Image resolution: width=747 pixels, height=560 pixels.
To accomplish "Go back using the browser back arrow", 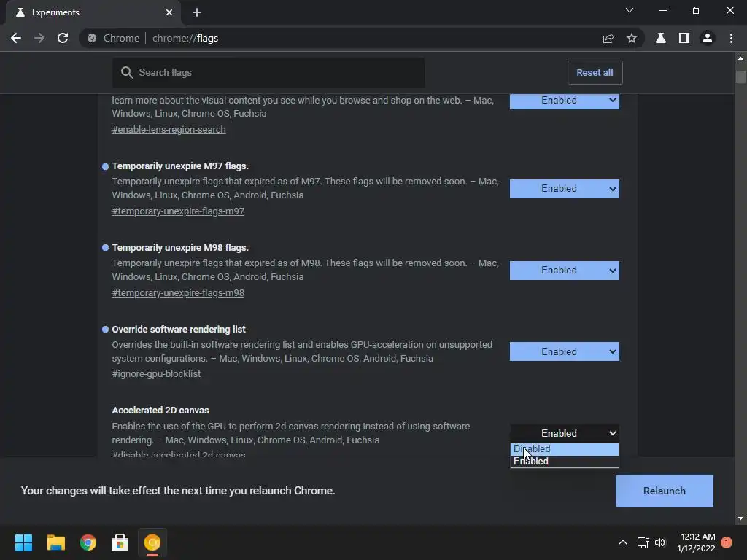I will click(x=16, y=38).
